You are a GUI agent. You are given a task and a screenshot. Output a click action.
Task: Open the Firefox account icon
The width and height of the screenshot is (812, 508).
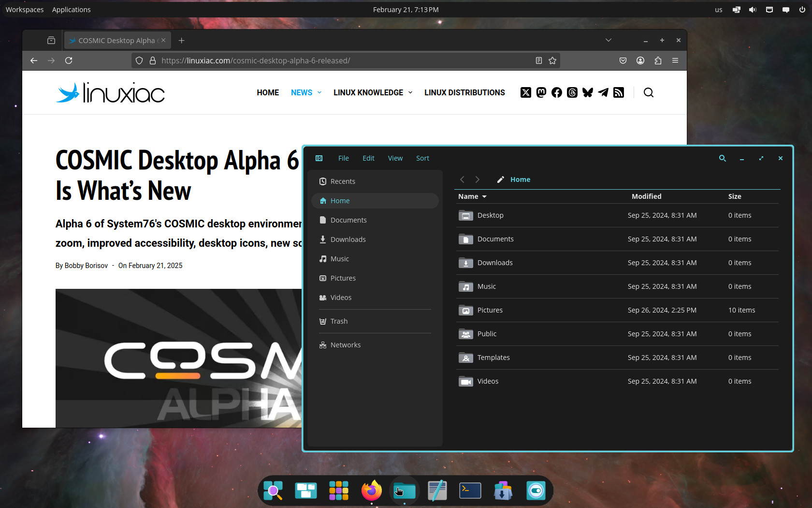tap(640, 60)
